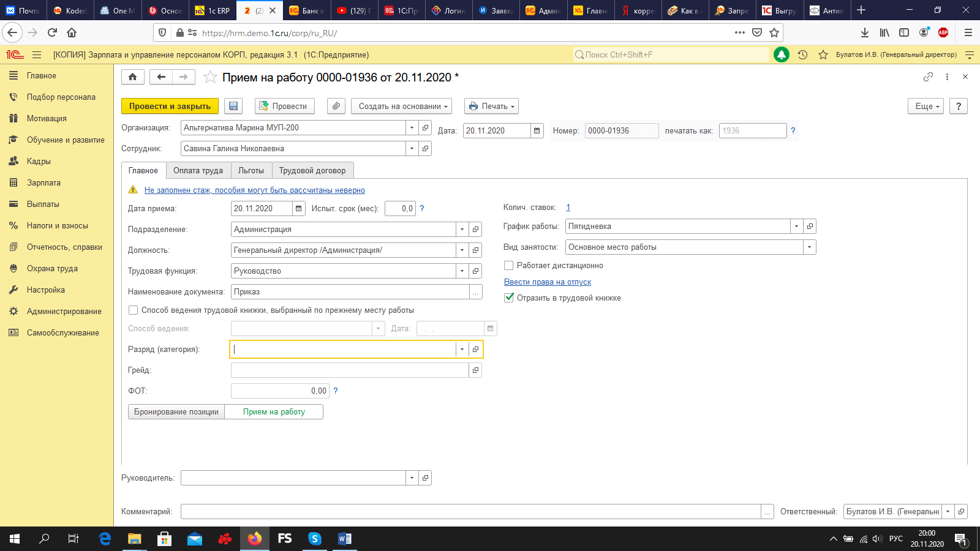
Task: Click the save document floppy disk icon
Action: tap(233, 106)
